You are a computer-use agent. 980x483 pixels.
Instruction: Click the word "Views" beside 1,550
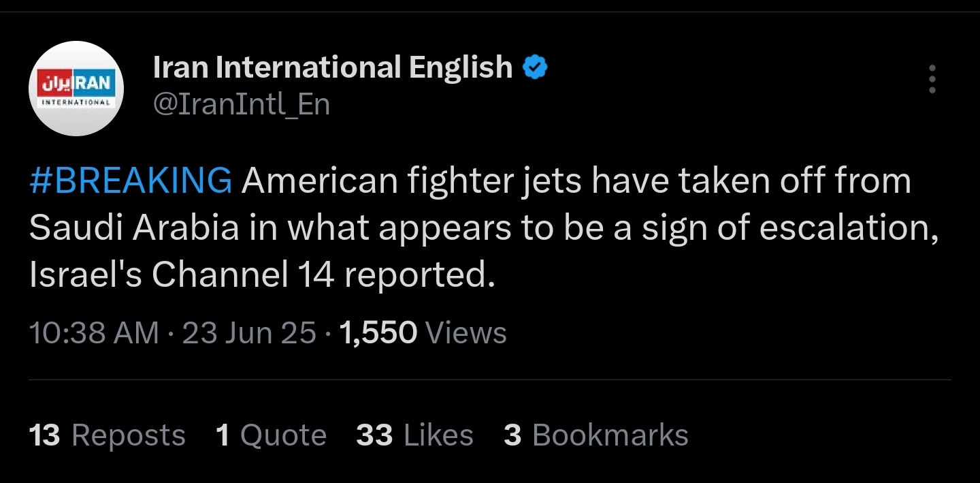click(x=465, y=333)
